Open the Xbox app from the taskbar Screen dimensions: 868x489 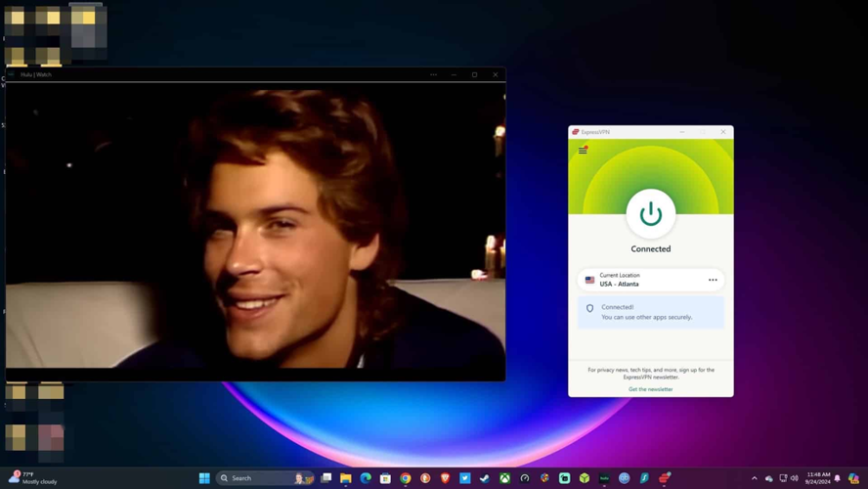pyautogui.click(x=504, y=478)
